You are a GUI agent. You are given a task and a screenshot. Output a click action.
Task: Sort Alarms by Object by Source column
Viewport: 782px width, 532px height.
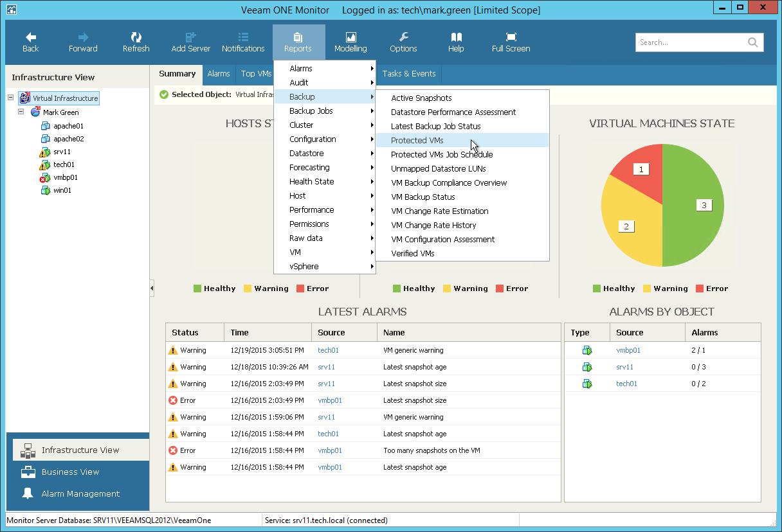(x=648, y=333)
